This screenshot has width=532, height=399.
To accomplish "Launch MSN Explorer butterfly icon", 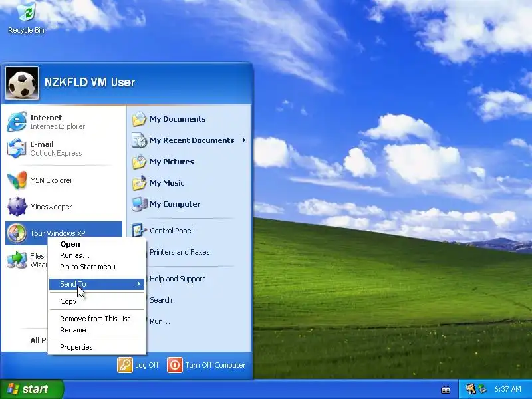I will [17, 180].
